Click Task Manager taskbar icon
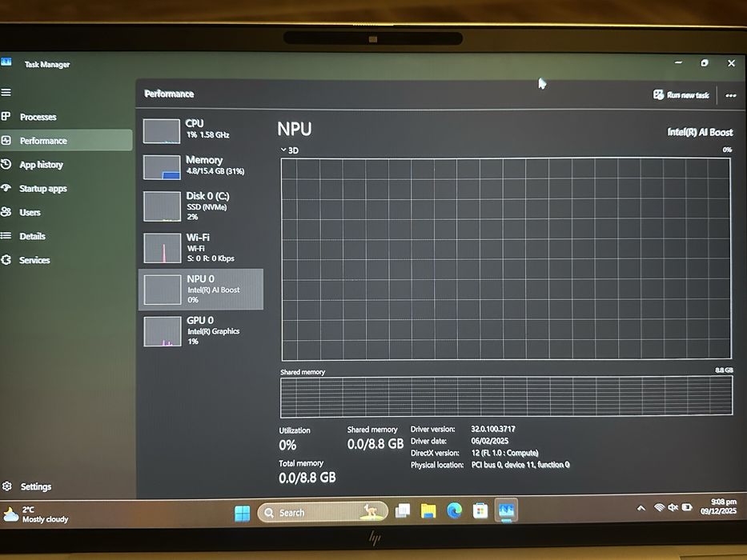This screenshot has width=747, height=560. click(x=506, y=510)
